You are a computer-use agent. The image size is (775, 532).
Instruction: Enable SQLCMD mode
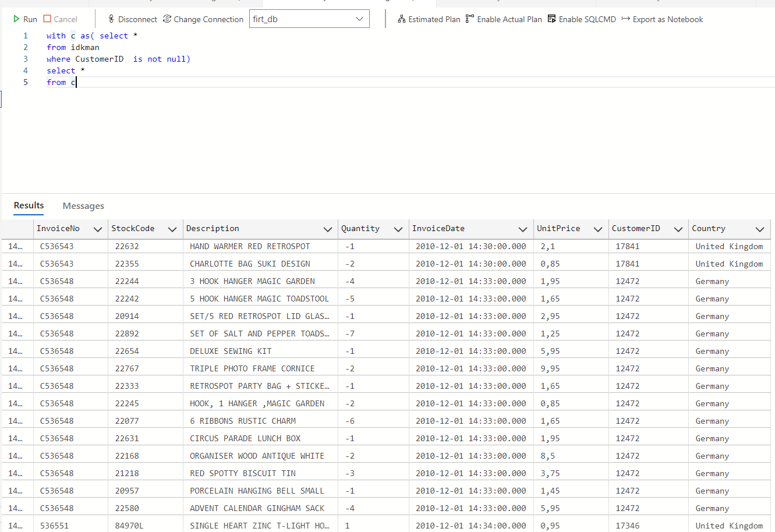(550, 18)
